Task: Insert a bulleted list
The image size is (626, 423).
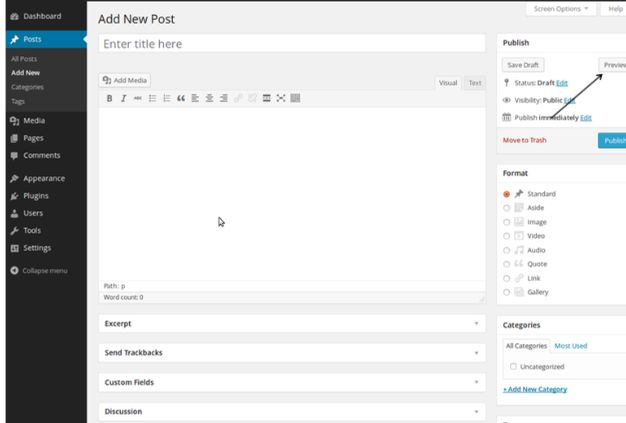Action: coord(152,98)
